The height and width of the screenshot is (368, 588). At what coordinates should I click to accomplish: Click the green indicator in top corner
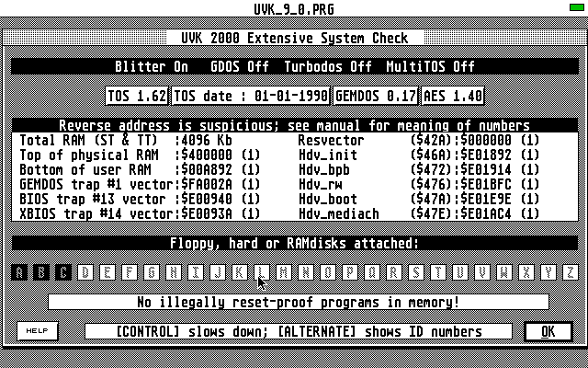tap(577, 7)
